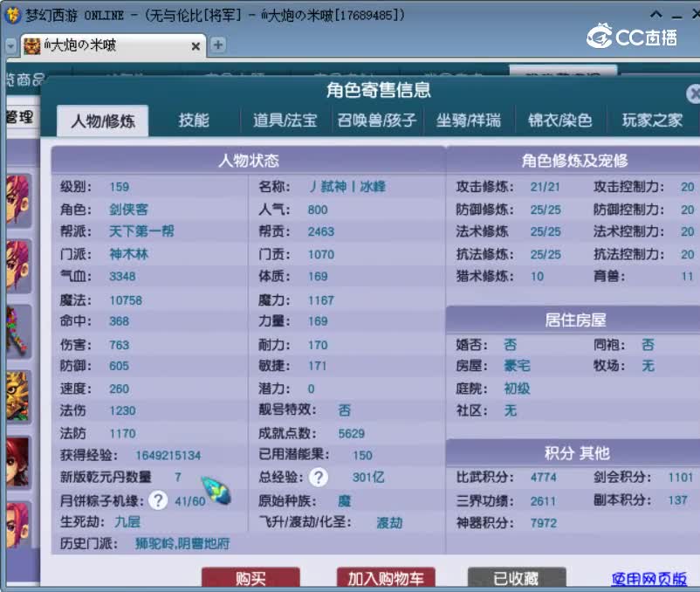Open the 玩家之家 tab
Screen dimensions: 700x592
tap(652, 120)
